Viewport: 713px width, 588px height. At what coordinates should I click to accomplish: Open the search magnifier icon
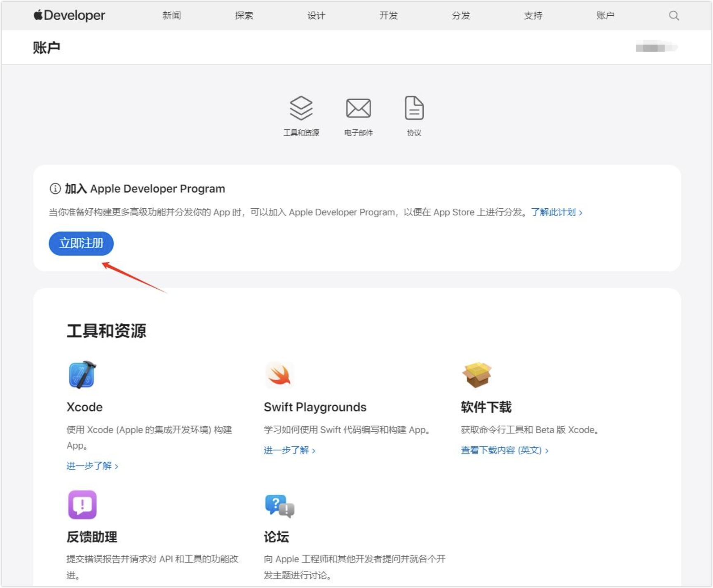pyautogui.click(x=673, y=16)
